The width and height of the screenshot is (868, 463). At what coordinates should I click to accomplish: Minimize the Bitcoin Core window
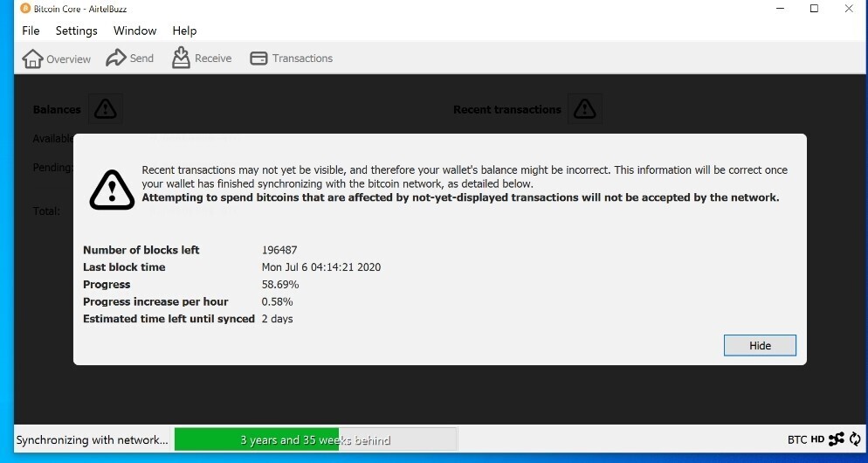(781, 9)
